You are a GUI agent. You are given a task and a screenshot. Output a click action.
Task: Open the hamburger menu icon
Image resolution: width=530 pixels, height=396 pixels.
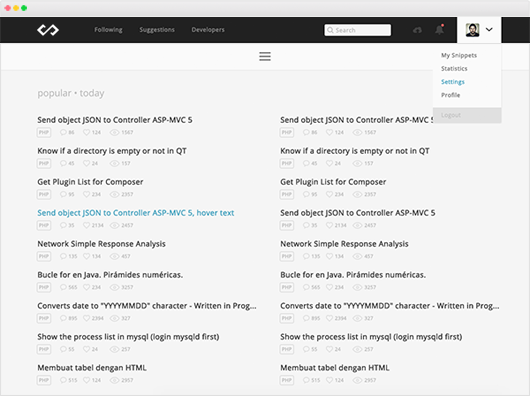(x=265, y=56)
